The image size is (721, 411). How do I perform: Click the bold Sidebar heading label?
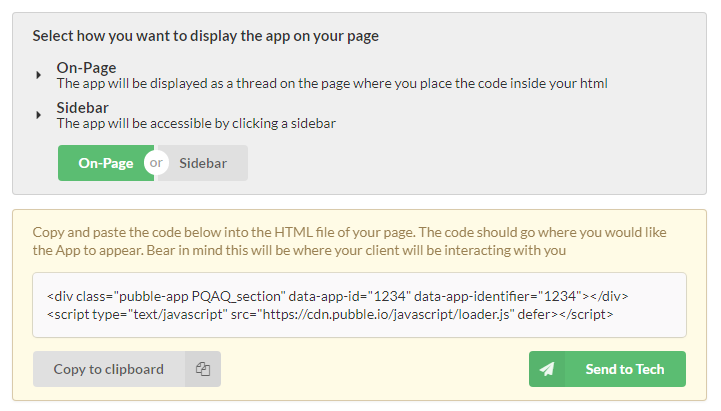pos(83,107)
